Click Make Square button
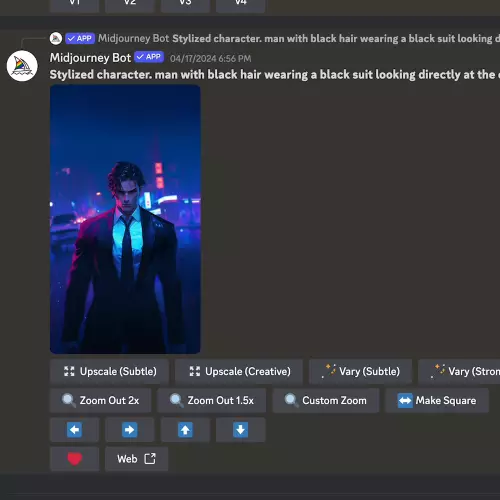The height and width of the screenshot is (500, 500). 437,400
